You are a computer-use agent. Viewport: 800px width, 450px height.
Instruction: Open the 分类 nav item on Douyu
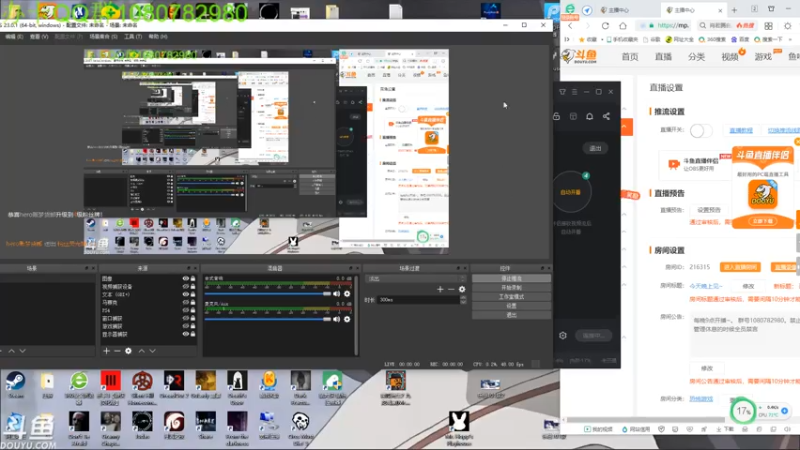tap(696, 57)
